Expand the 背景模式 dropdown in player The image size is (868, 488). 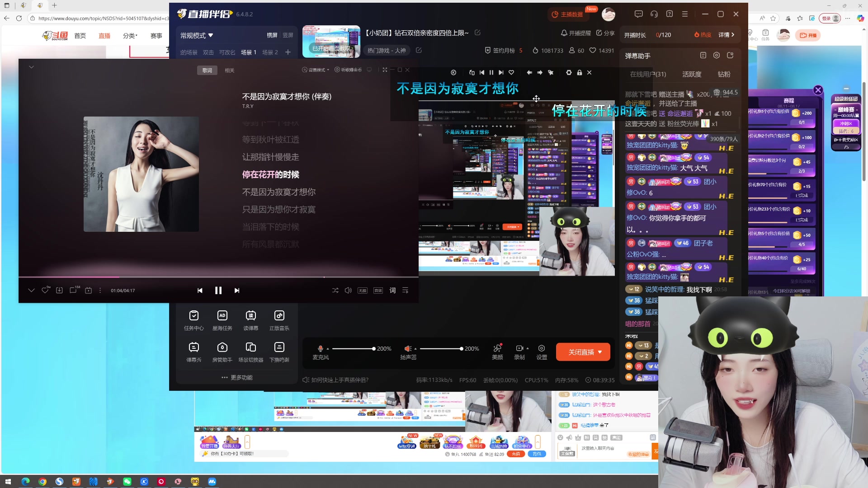[x=316, y=70]
